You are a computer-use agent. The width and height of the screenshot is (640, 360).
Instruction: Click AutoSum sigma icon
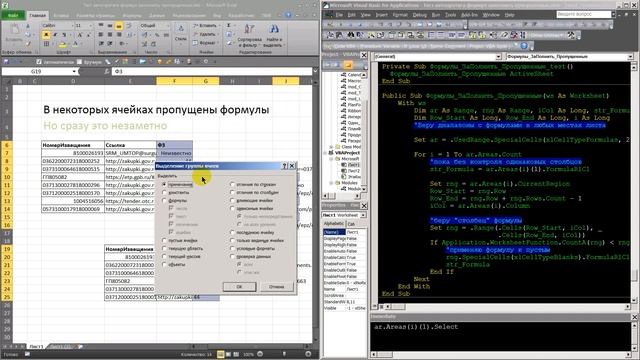229,26
